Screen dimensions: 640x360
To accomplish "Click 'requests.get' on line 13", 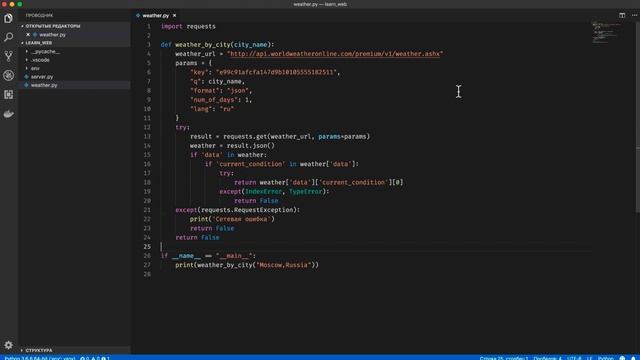I will pos(245,136).
